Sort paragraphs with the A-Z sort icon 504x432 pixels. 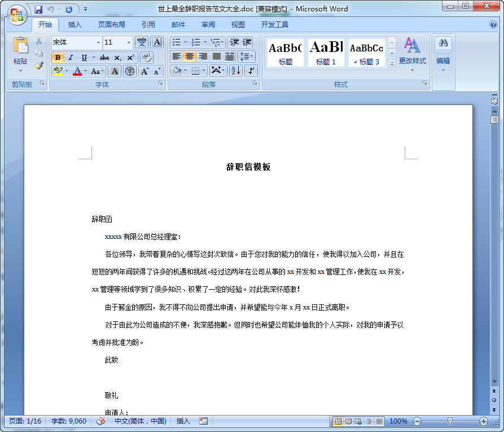point(236,69)
